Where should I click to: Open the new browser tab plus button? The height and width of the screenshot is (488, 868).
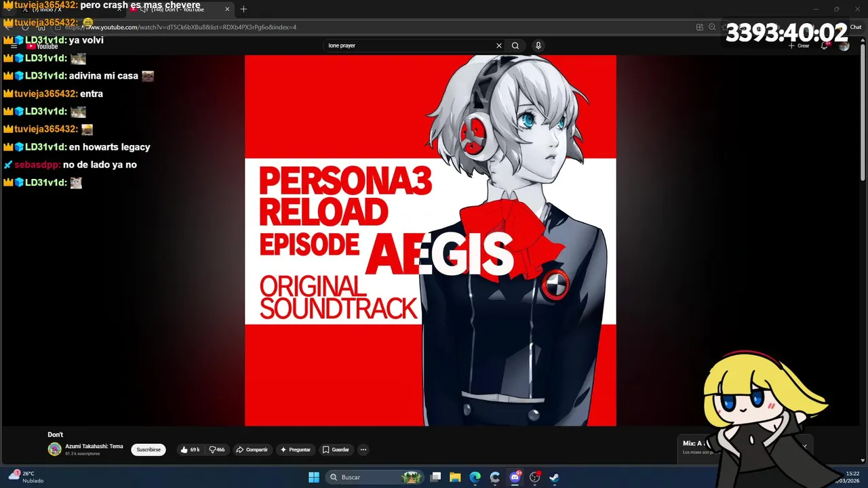coord(243,9)
